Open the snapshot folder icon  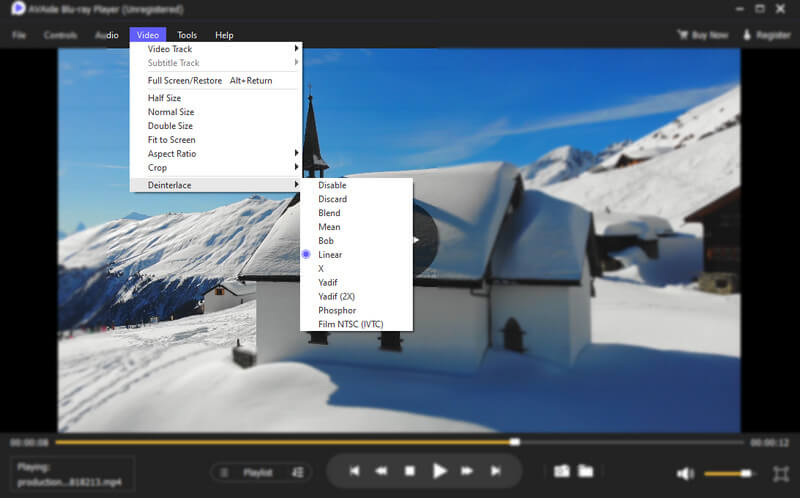tap(586, 471)
